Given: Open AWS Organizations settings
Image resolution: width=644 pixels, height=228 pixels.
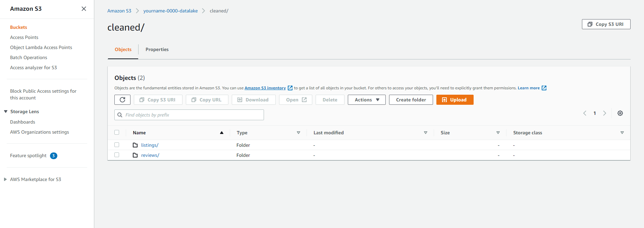Looking at the screenshot, I should [40, 132].
